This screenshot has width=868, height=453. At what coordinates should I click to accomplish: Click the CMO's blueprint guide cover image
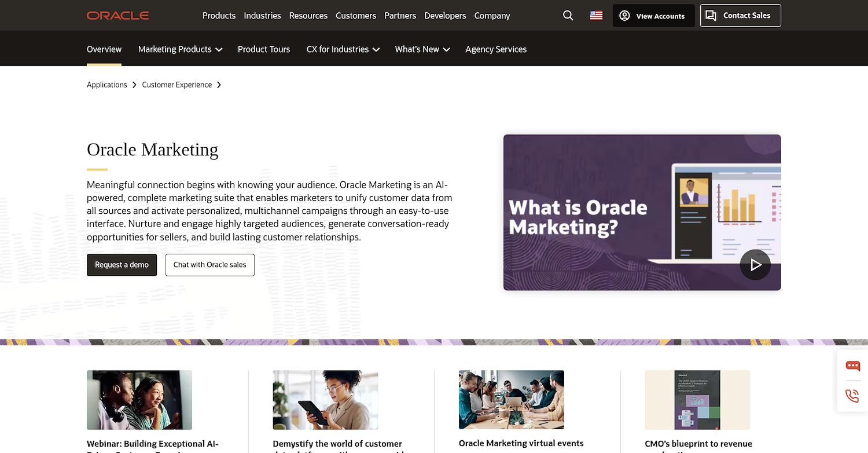697,400
